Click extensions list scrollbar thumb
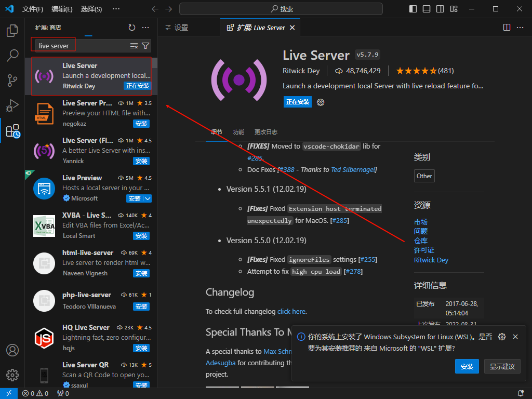The height and width of the screenshot is (399, 532). [x=155, y=63]
